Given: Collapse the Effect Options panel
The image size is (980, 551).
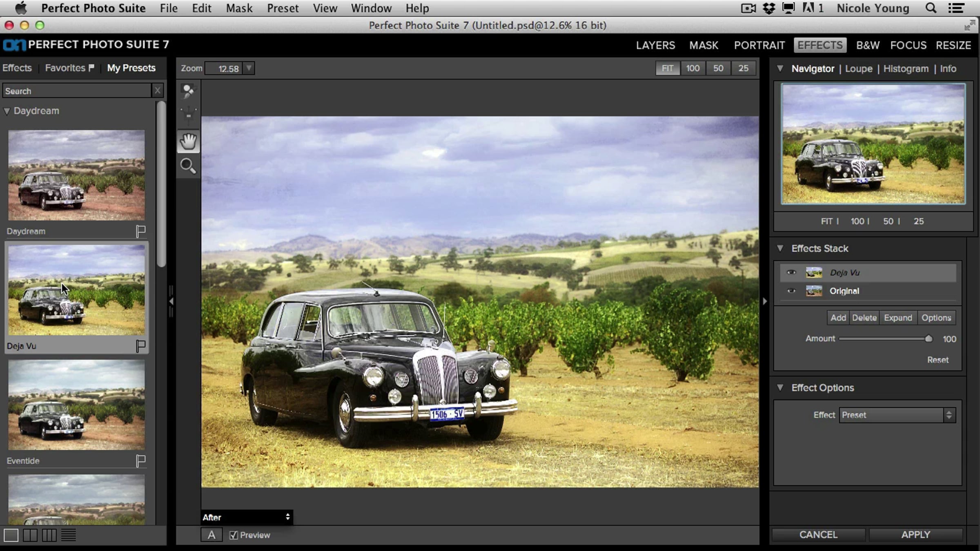Looking at the screenshot, I should (780, 387).
